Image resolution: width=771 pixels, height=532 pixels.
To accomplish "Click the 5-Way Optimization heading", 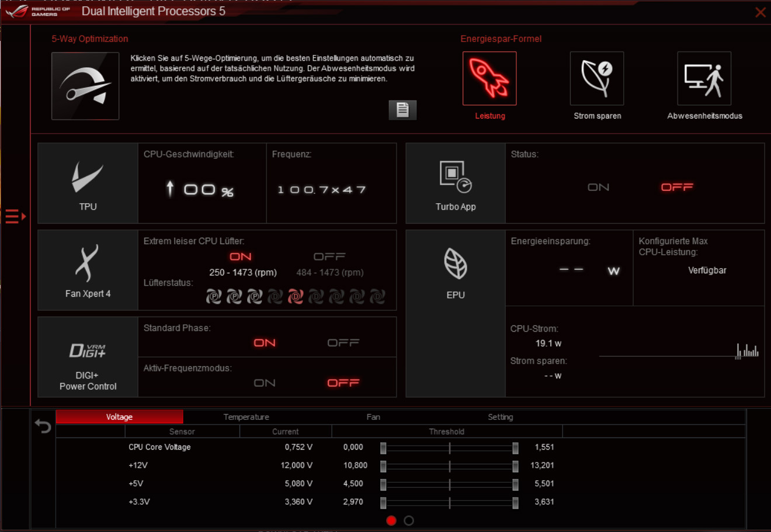I will 89,39.
